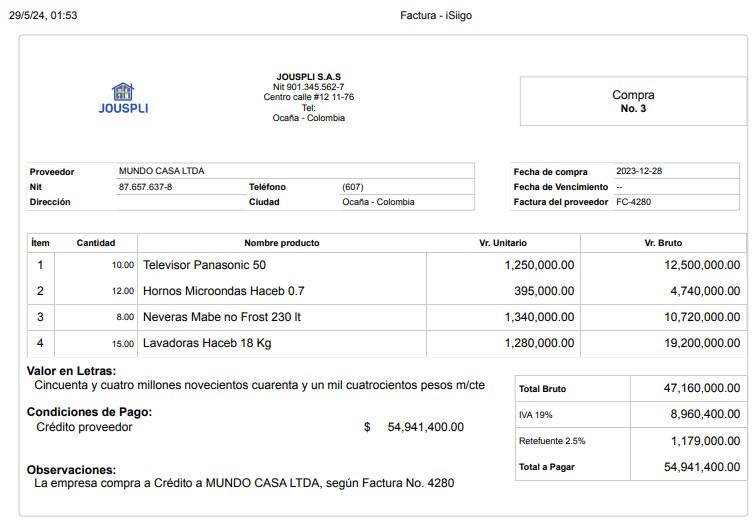
Task: Click unit value 1,280,000.00
Action: coord(539,343)
